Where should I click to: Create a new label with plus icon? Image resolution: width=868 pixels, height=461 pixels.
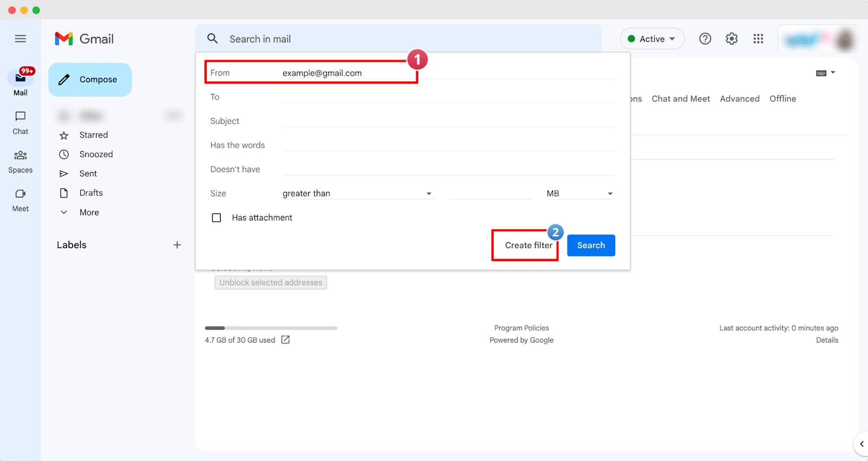pos(177,245)
